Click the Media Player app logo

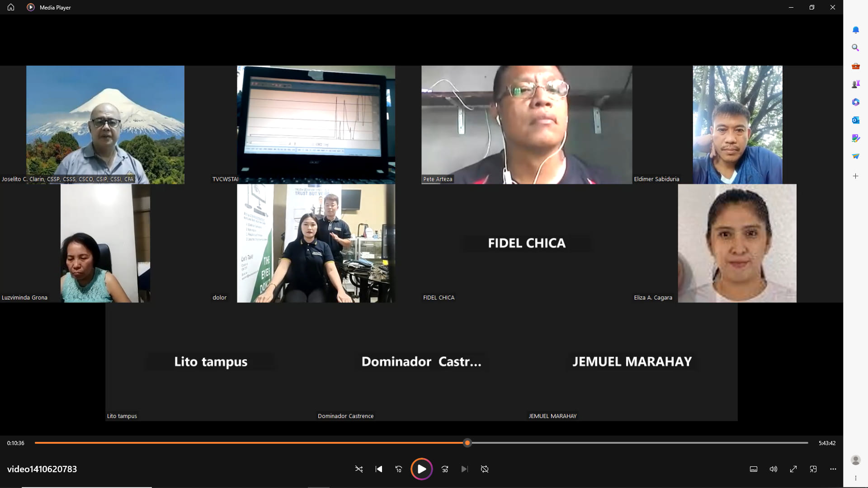pos(31,7)
